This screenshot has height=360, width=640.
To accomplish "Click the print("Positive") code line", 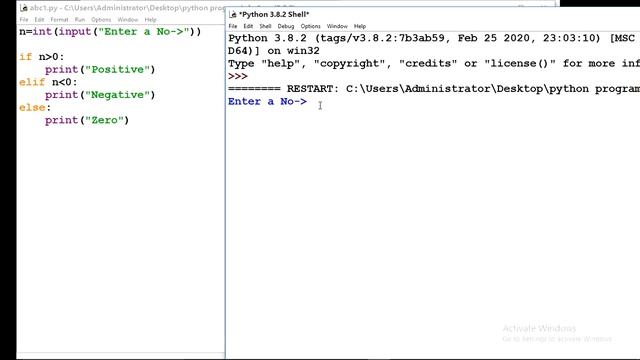I will 100,70.
